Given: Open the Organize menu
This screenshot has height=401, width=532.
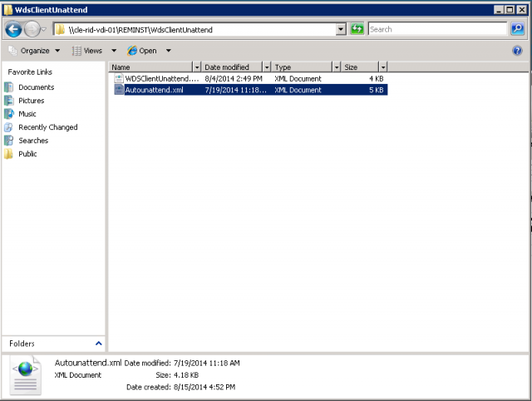Looking at the screenshot, I should [35, 51].
